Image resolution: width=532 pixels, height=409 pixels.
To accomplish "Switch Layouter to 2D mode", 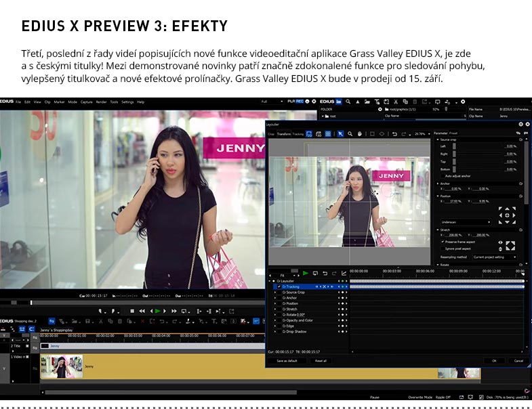I will click(x=309, y=134).
